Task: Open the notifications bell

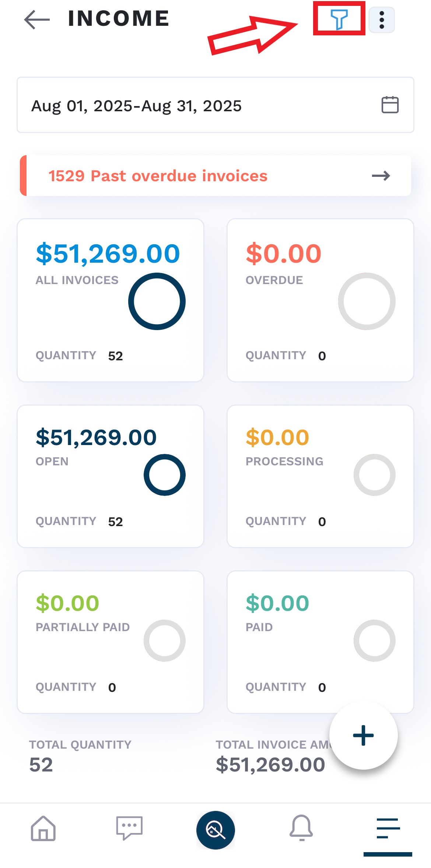Action: [301, 828]
